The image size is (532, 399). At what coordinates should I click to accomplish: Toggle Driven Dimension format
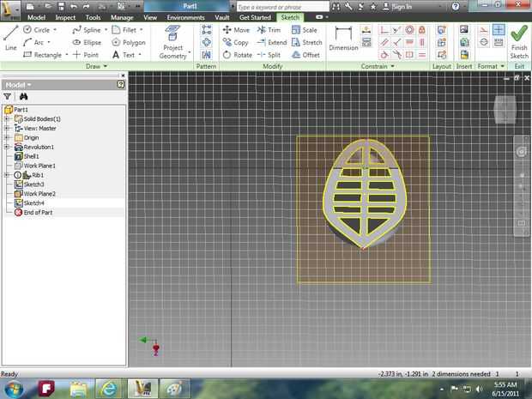tap(499, 42)
